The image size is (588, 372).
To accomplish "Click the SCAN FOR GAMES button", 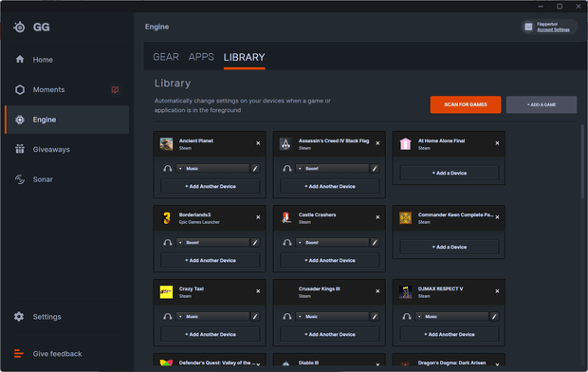I will click(x=466, y=104).
